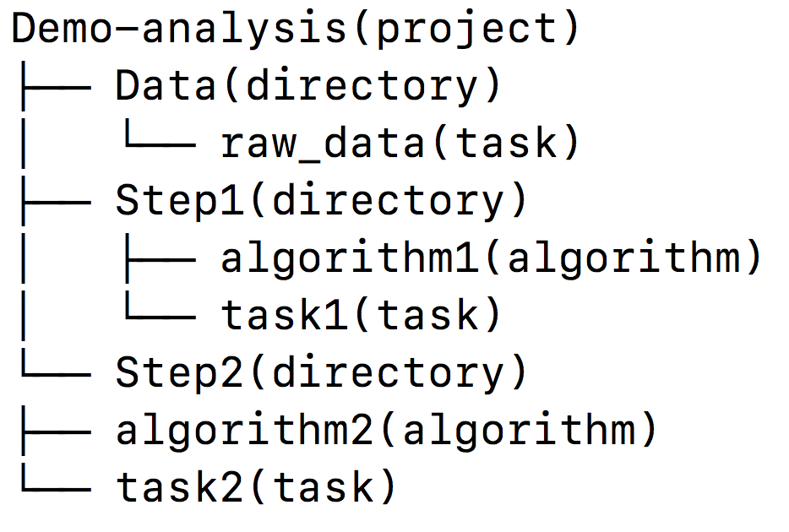The image size is (789, 532).
Task: Click '(algorithm)' label after algorithm1
Action: point(623,258)
